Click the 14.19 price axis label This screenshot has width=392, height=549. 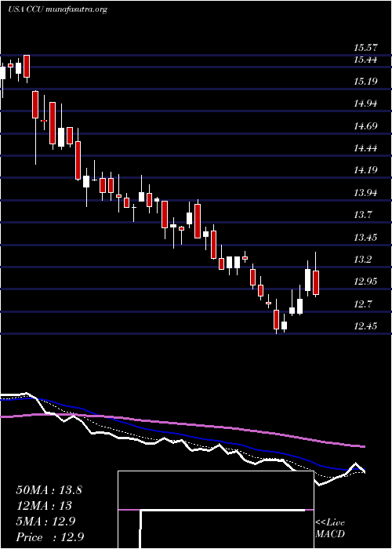pos(365,170)
